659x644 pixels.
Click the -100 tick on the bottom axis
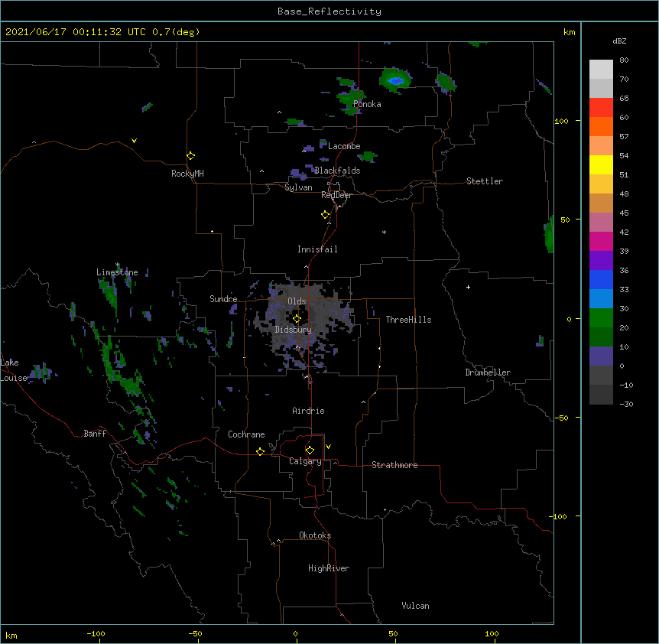point(96,633)
